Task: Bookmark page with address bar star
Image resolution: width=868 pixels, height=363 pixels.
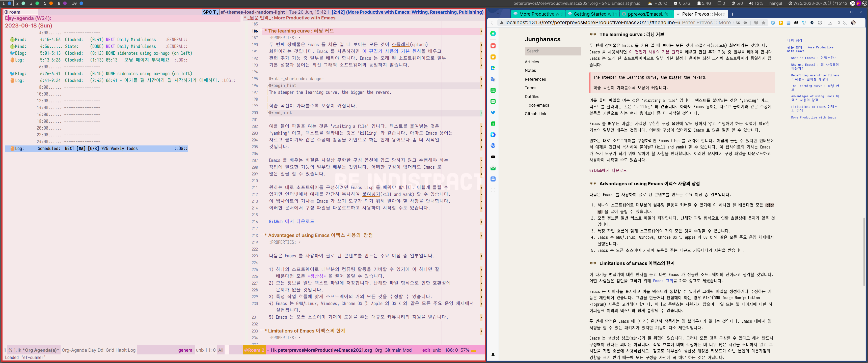Action: [764, 22]
